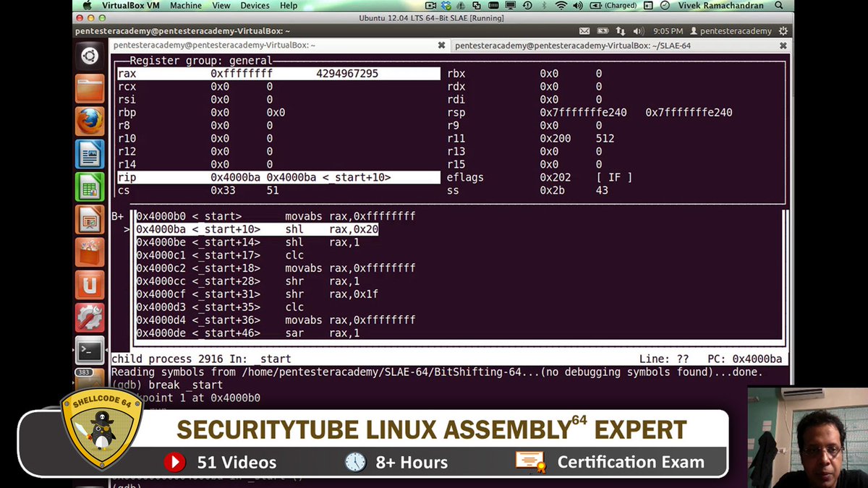Click the rip register row

point(278,178)
